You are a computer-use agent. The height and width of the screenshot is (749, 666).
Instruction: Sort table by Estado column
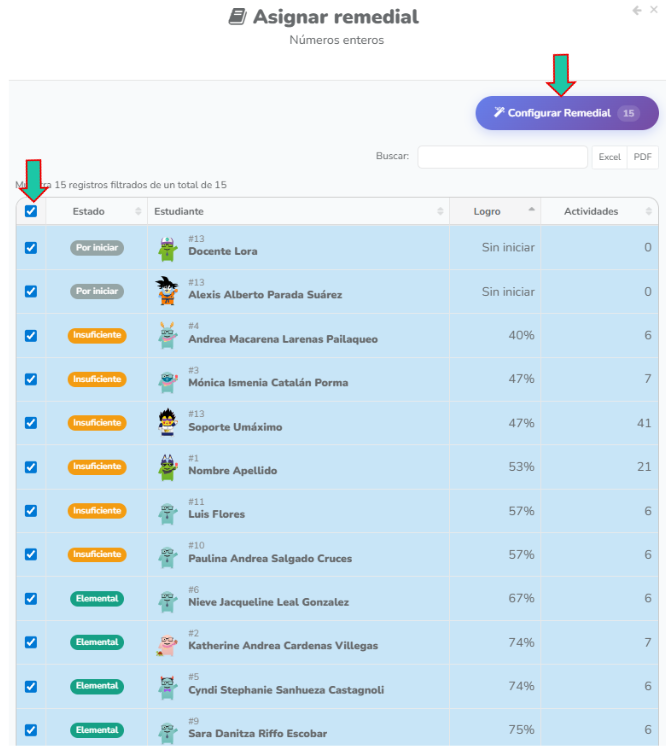pyautogui.click(x=96, y=211)
